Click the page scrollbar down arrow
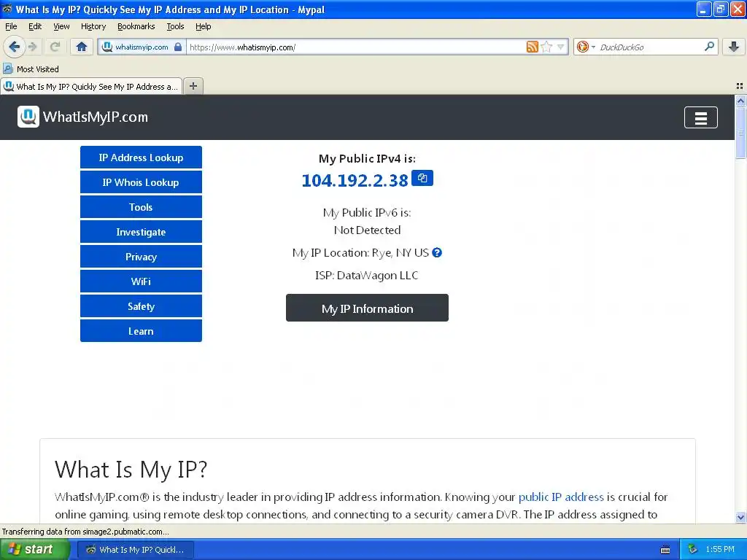 [x=740, y=517]
